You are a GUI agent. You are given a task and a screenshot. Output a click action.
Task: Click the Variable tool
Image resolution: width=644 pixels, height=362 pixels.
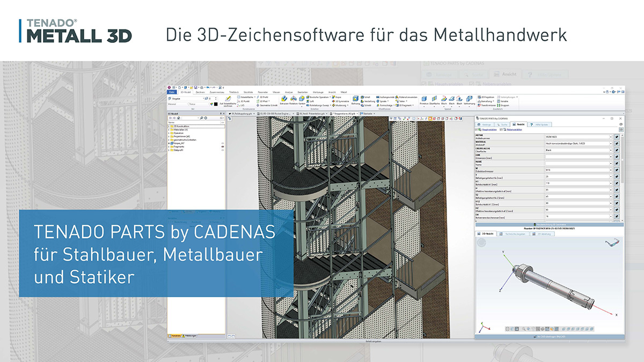(x=503, y=101)
